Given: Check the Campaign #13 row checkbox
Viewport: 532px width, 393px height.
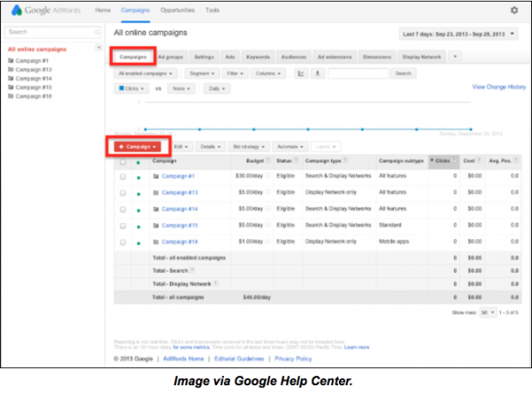Looking at the screenshot, I should pyautogui.click(x=124, y=193).
